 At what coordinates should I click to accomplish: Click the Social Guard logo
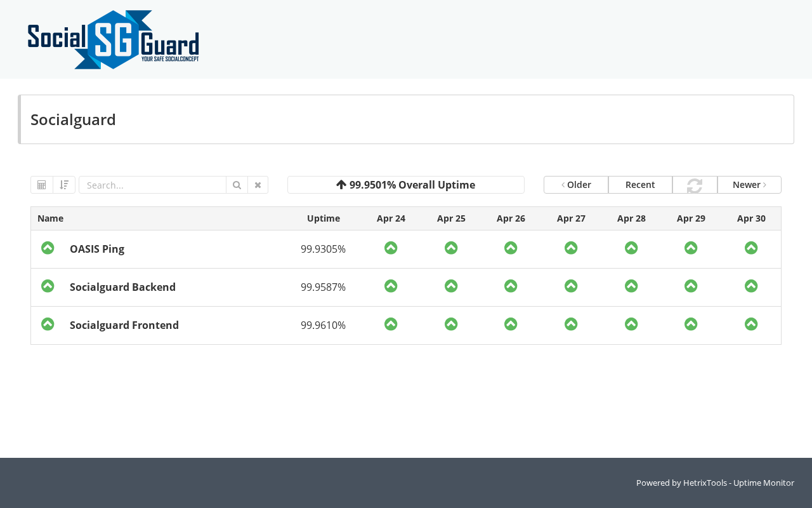pyautogui.click(x=113, y=39)
